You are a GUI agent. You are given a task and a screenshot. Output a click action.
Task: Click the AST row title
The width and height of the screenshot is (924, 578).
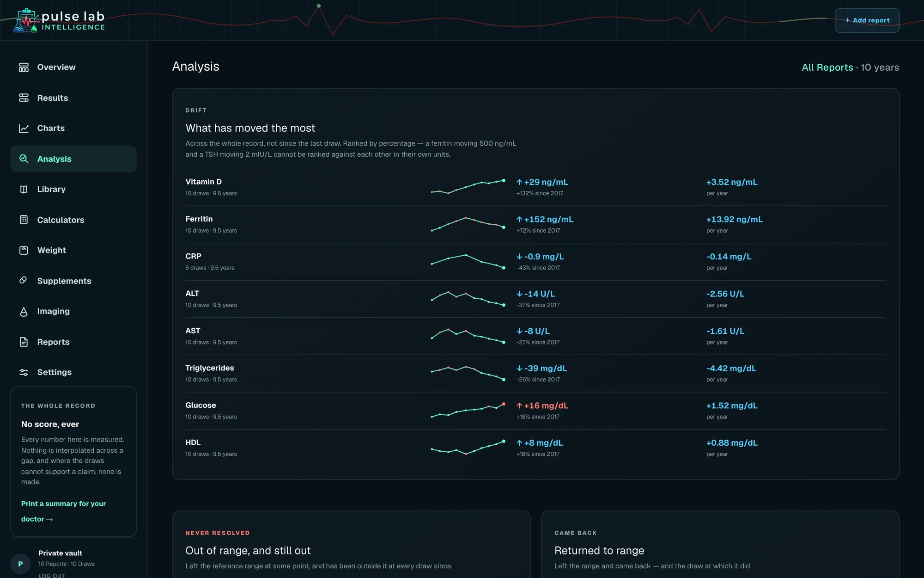(x=193, y=331)
